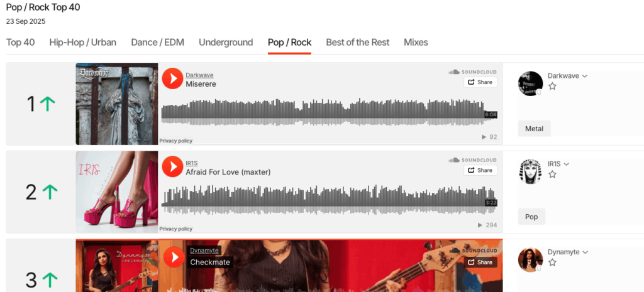Viewport: 644px width, 292px height.
Task: Toggle favorite star for IR1S
Action: pyautogui.click(x=552, y=175)
